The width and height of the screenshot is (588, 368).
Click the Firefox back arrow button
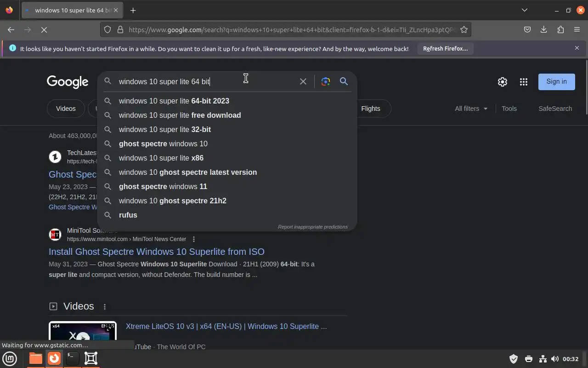[x=11, y=29]
